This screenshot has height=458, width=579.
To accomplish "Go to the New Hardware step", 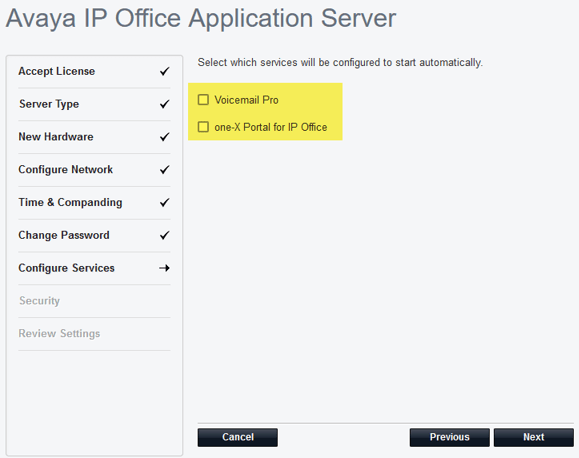I will 94,137.
